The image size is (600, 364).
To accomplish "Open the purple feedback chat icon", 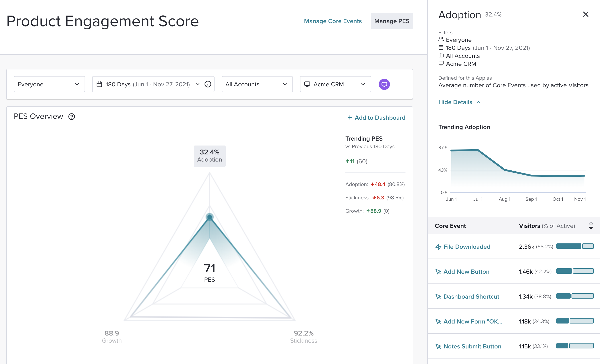I will click(384, 84).
